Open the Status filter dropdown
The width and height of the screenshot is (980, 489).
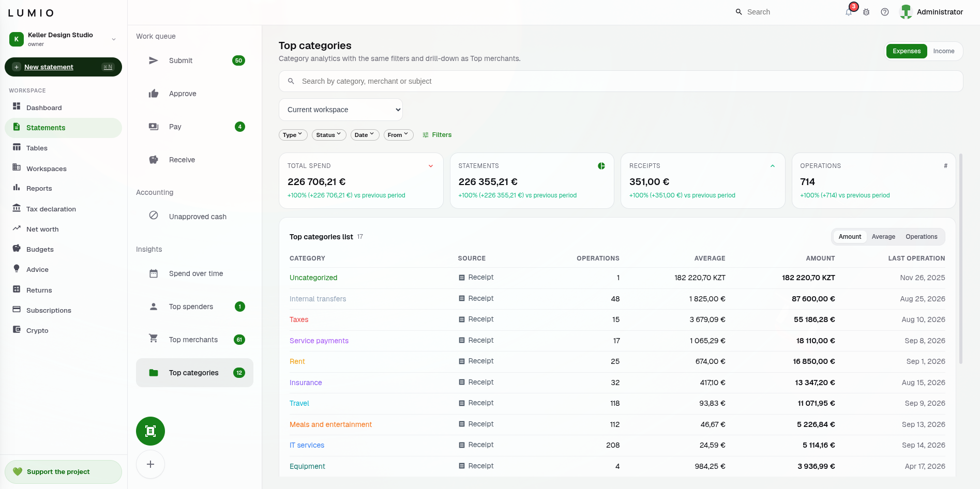click(329, 135)
